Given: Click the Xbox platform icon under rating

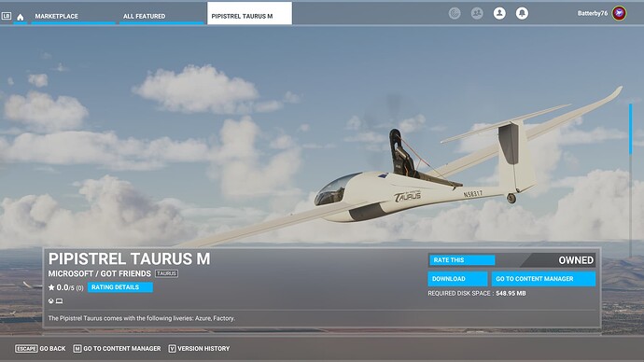Looking at the screenshot, I should [x=51, y=301].
